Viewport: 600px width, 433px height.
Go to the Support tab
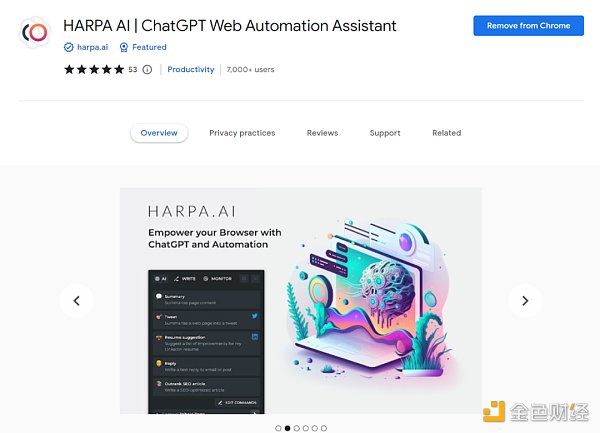pyautogui.click(x=385, y=133)
